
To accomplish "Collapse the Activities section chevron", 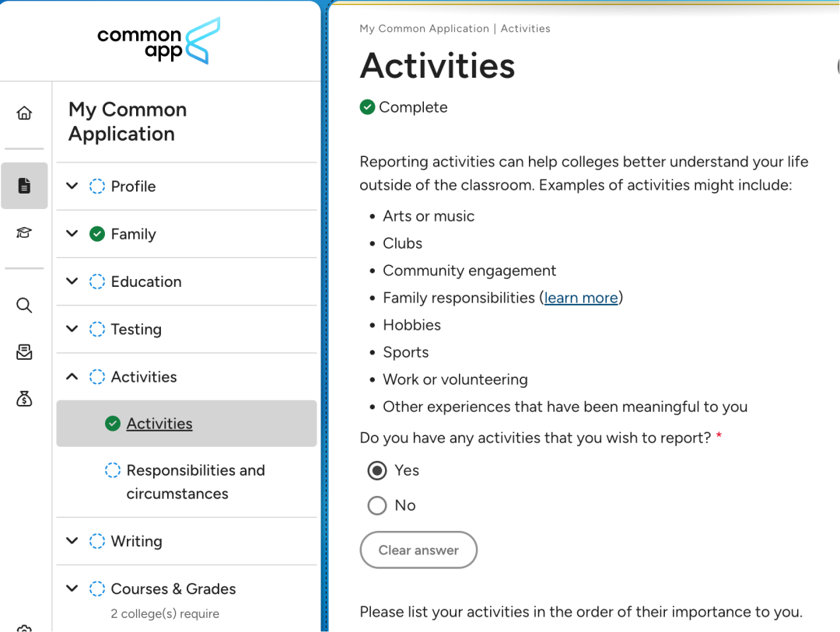I will coord(72,377).
